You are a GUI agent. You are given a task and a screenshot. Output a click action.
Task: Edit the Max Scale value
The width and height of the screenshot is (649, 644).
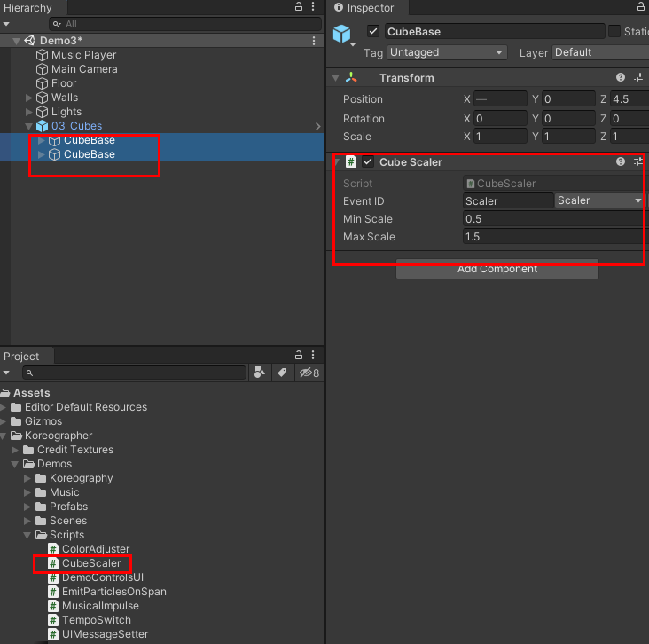(x=554, y=237)
